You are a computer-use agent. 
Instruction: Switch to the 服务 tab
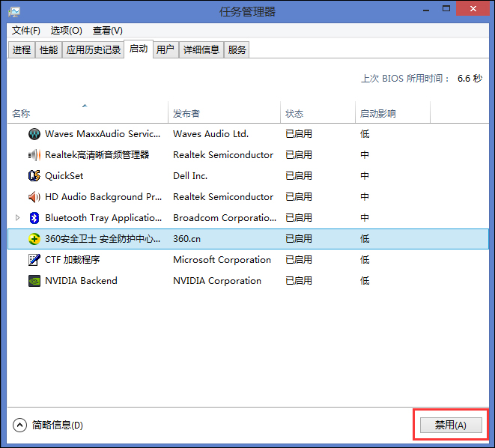point(237,50)
